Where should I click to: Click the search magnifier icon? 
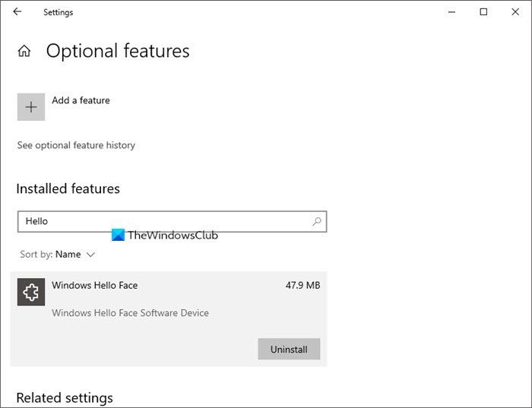click(317, 221)
